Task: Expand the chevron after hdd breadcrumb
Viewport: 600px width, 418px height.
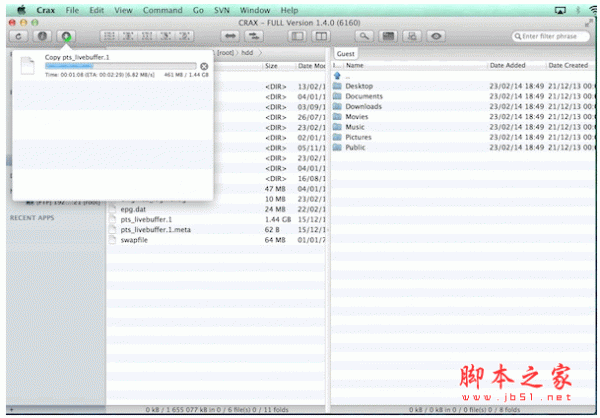Action: (x=260, y=53)
